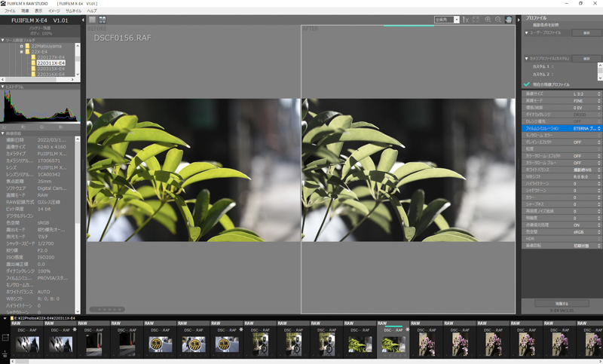Collapse the user profile section

tap(526, 32)
